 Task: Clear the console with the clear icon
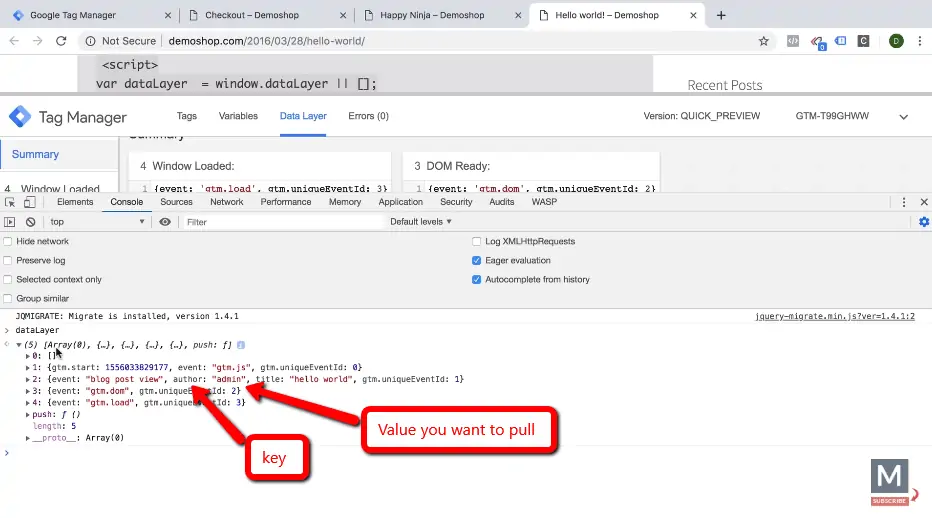[31, 222]
